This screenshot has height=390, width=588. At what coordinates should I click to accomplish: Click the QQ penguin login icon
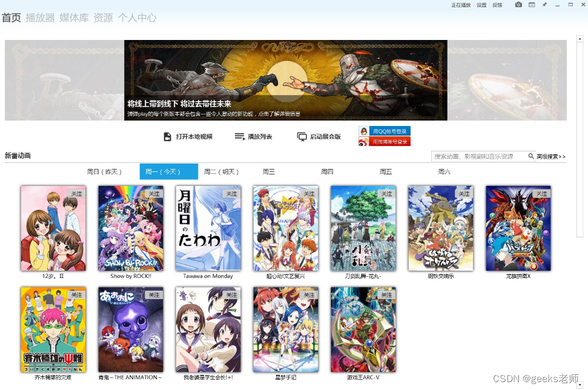click(x=363, y=131)
